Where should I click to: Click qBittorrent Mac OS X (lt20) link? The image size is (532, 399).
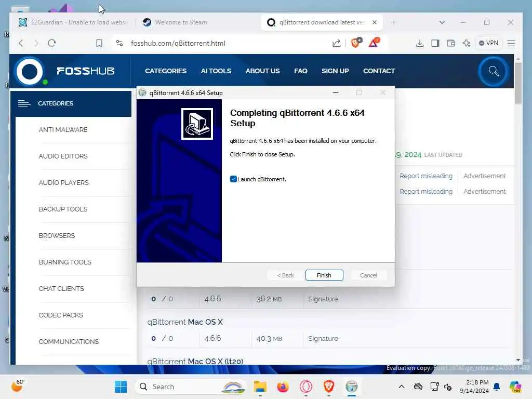pos(195,361)
